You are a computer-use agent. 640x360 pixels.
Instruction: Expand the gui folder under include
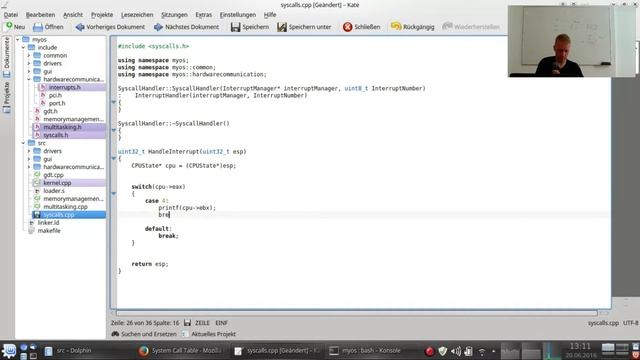pos(29,71)
